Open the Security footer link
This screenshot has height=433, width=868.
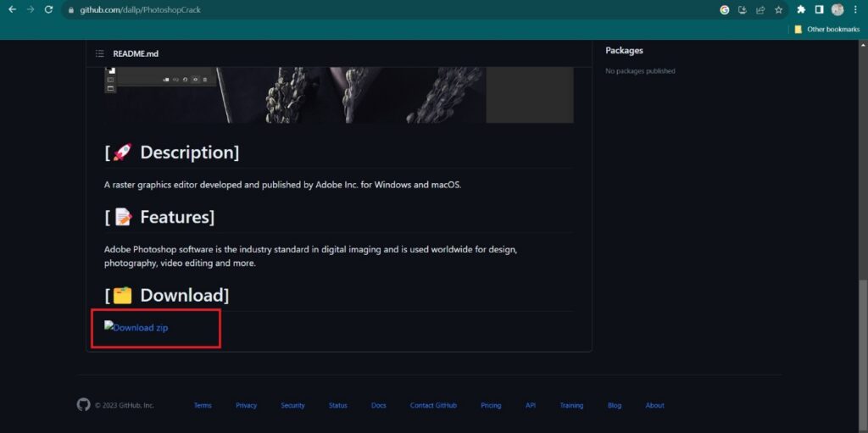(x=292, y=406)
